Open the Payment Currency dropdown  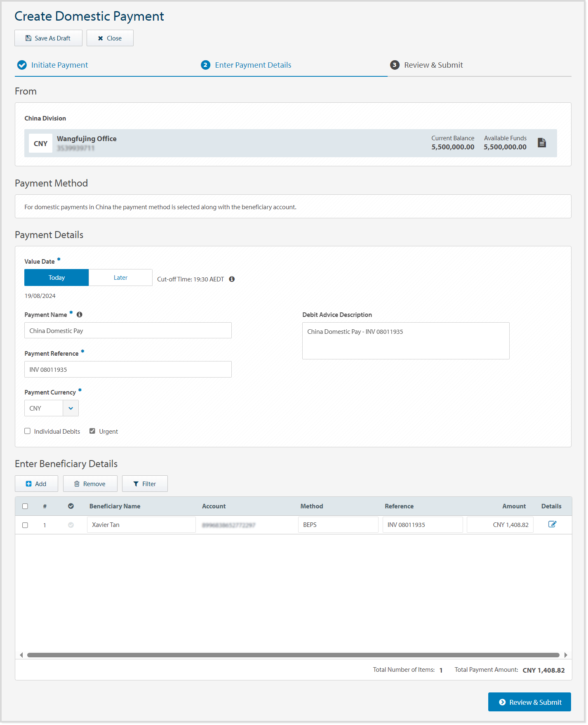point(71,409)
